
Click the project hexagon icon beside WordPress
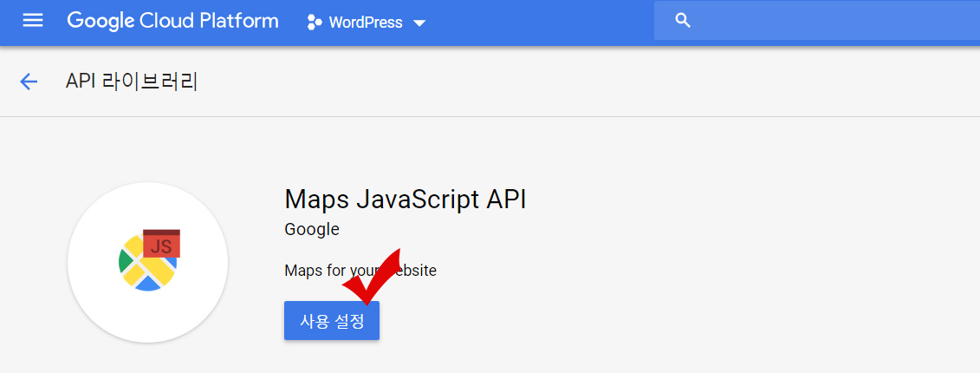pos(315,23)
